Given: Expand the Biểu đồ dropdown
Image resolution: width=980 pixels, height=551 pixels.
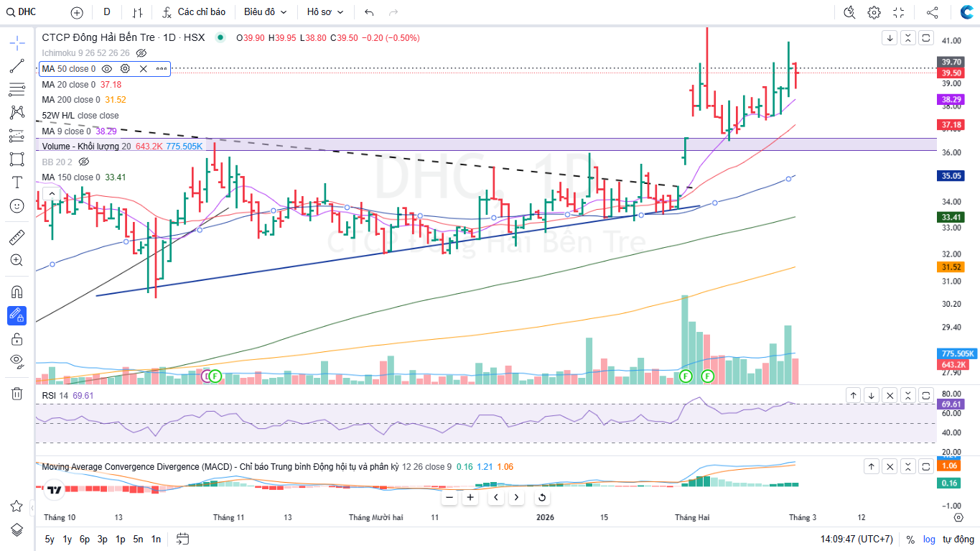Looking at the screenshot, I should 265,12.
